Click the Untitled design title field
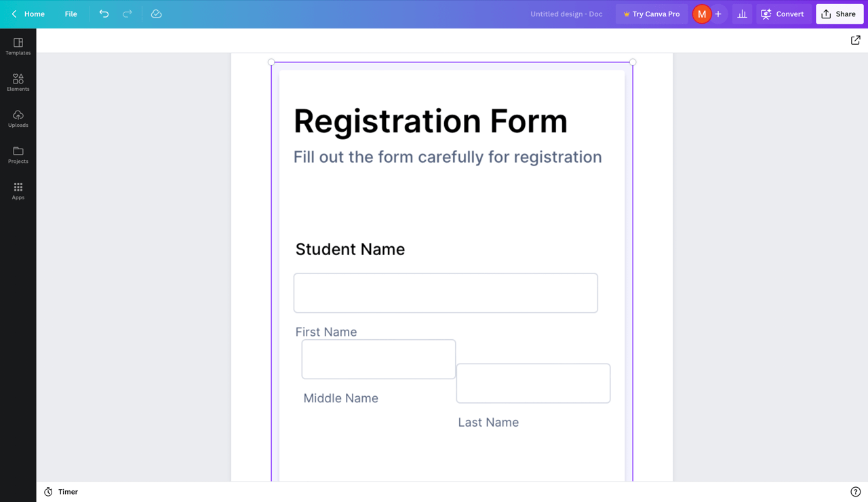Viewport: 868px width, 502px height. click(x=566, y=14)
